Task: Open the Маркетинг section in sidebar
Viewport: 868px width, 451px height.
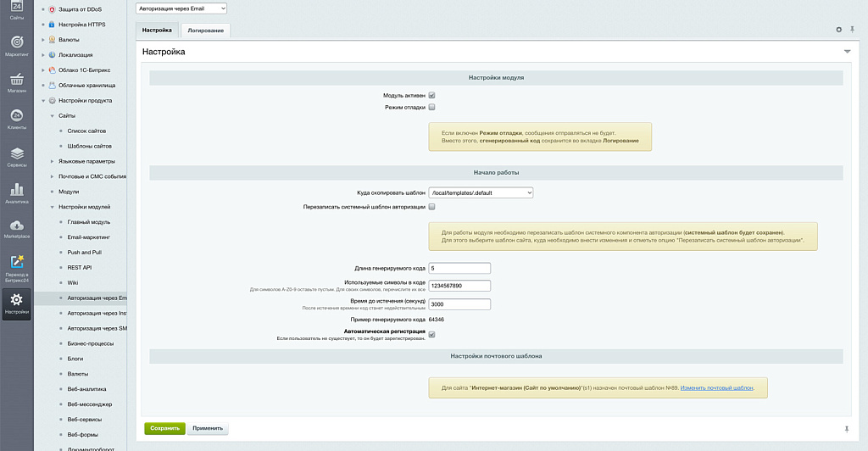Action: click(16, 43)
